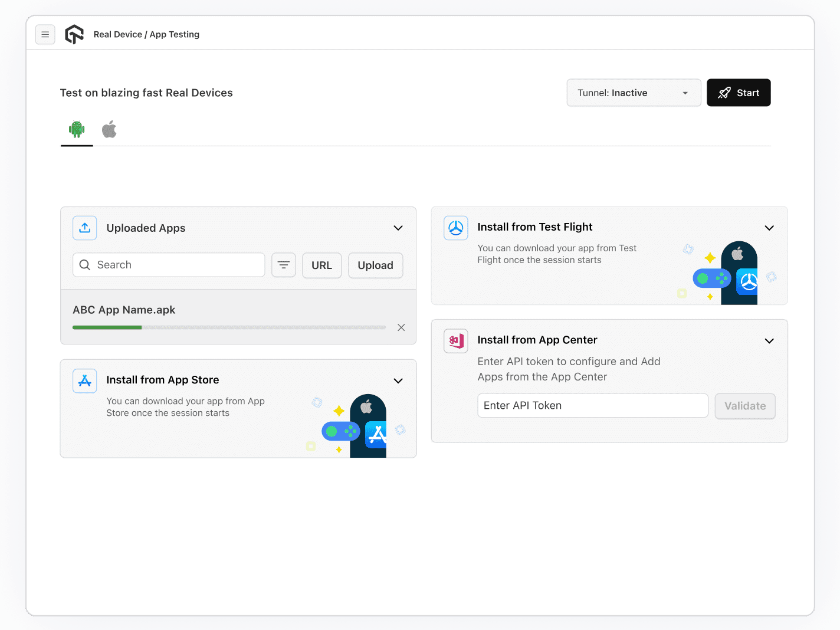Collapse the Uploaded Apps section
This screenshot has height=630, width=840.
398,228
